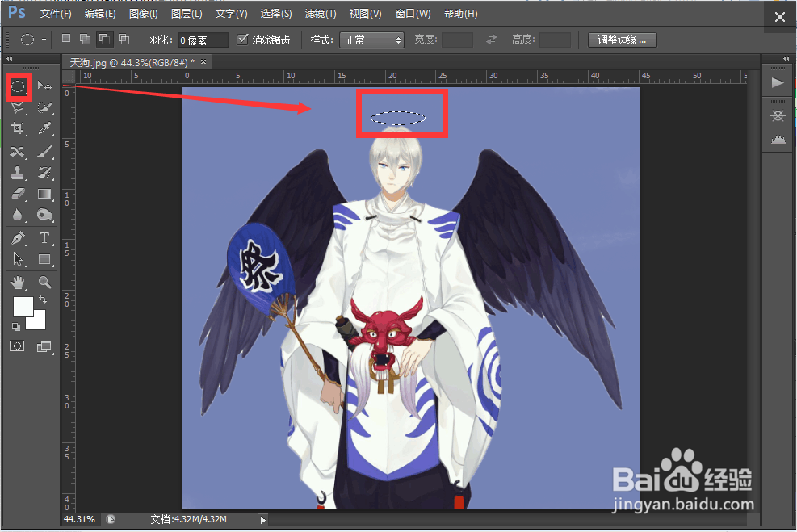Select the Blur tool

coord(19,215)
